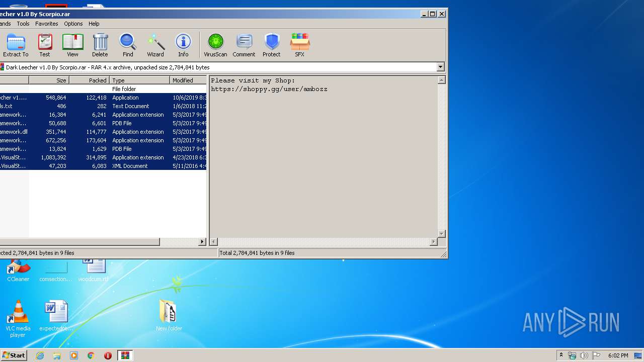Image resolution: width=644 pixels, height=362 pixels.
Task: Open the Find search tool
Action: click(x=128, y=45)
